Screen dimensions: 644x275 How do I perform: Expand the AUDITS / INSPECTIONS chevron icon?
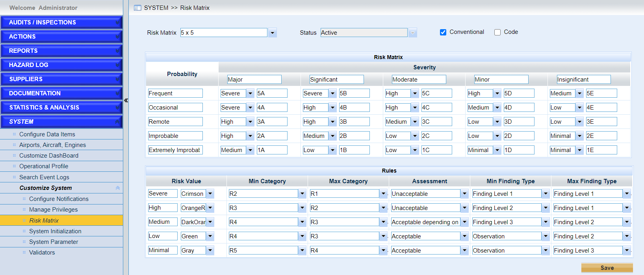(117, 22)
